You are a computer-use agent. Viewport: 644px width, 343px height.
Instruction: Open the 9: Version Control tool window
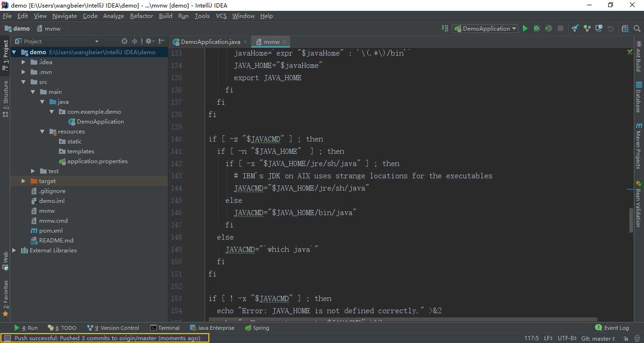point(113,328)
